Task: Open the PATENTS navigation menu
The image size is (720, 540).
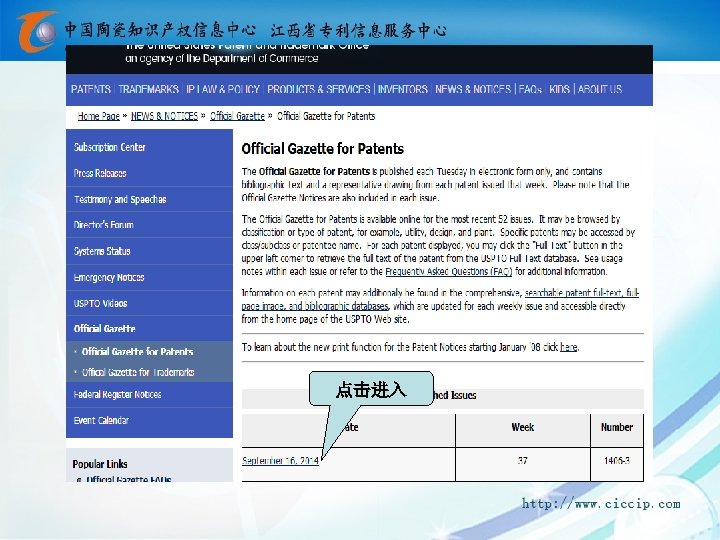Action: pos(91,89)
